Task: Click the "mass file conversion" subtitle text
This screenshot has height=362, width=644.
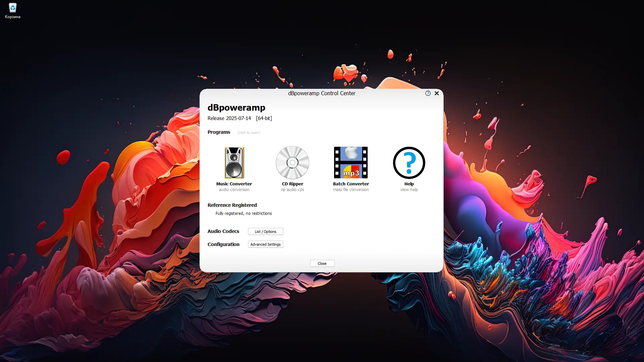Action: tap(351, 190)
